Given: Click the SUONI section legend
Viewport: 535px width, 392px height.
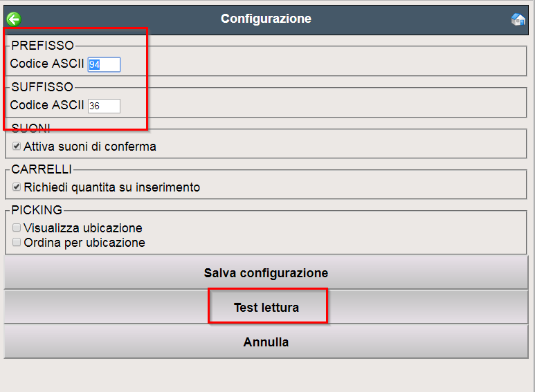Looking at the screenshot, I should (30, 128).
